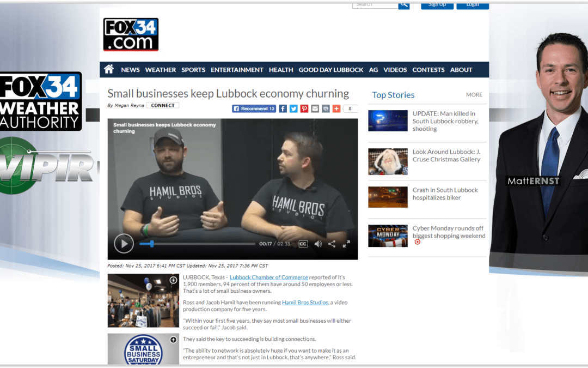Click the Sign Up button
Image resolution: width=588 pixels, height=368 pixels.
[437, 4]
